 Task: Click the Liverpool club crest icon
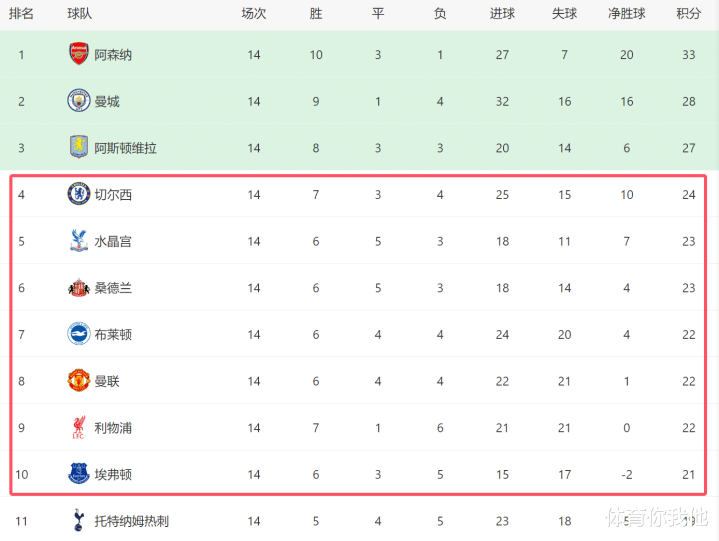coord(78,428)
